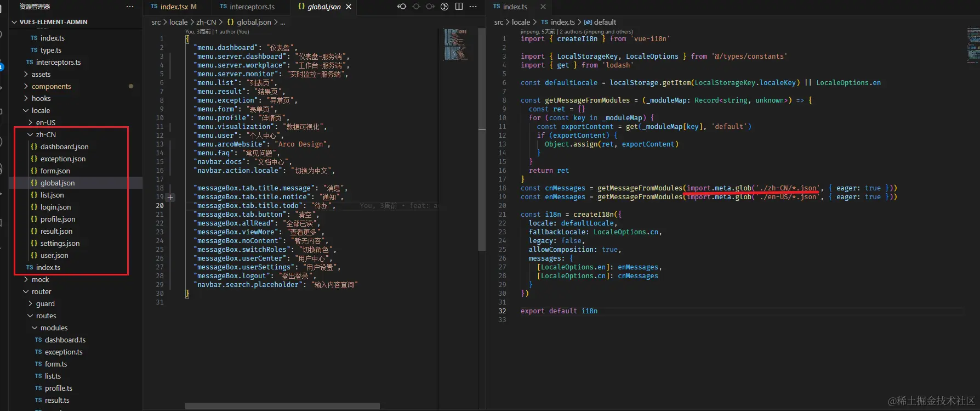The width and height of the screenshot is (980, 411).
Task: Click 'export default i18n' on line 32
Action: 559,311
